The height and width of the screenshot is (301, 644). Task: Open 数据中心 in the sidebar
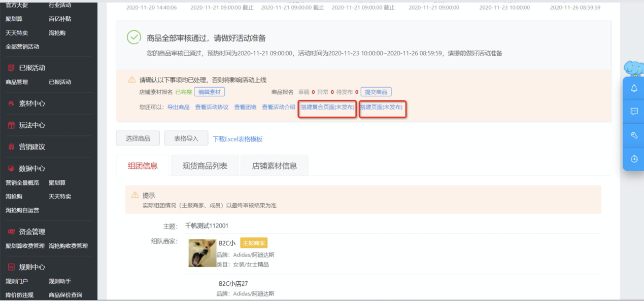32,169
